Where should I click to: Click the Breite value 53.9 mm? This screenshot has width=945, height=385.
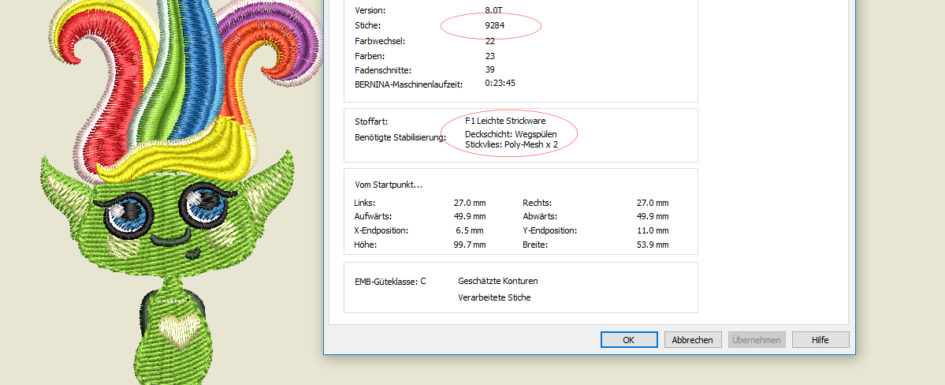coord(652,245)
